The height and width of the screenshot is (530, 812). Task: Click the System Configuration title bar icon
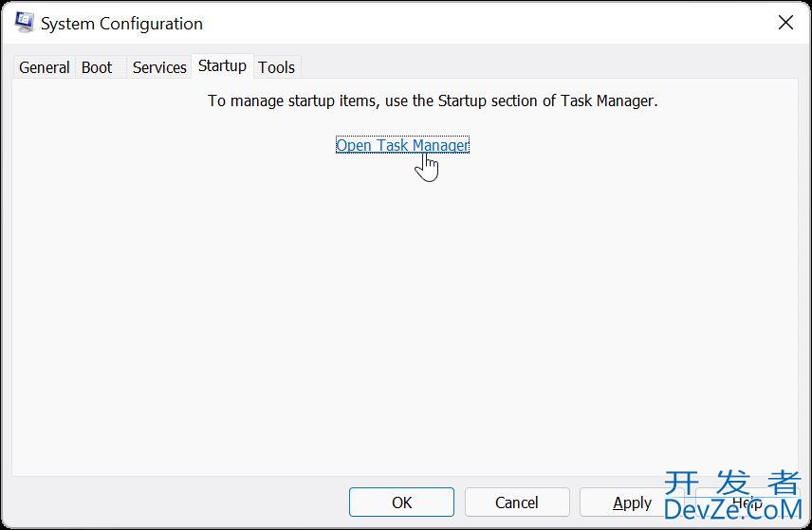click(24, 22)
